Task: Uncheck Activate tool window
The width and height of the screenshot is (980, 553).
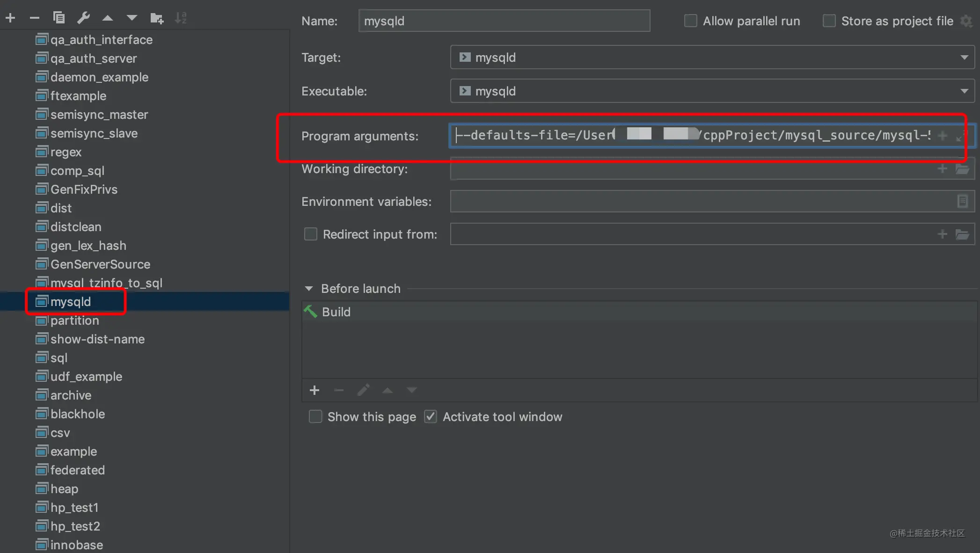Action: (431, 416)
